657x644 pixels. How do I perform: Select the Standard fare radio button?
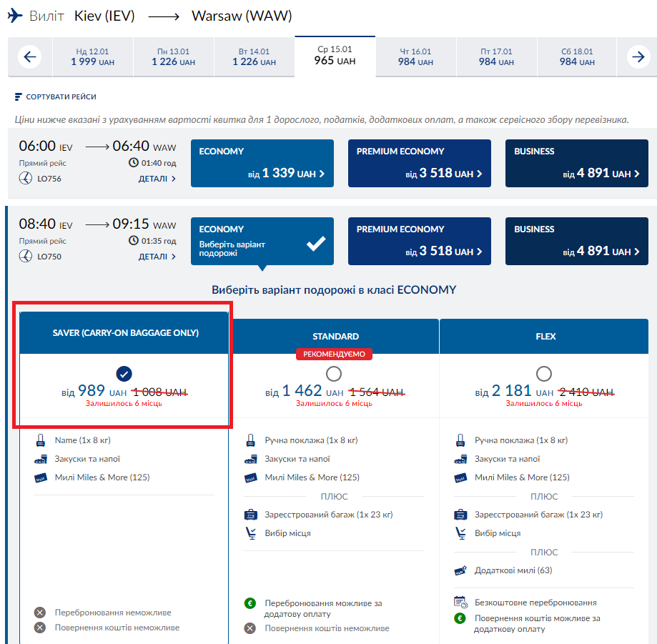333,374
